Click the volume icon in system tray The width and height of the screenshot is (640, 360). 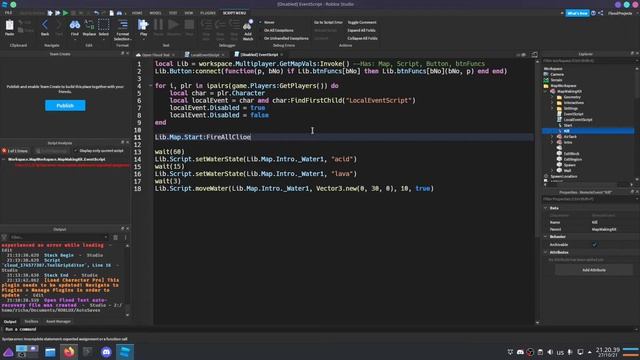coord(550,352)
